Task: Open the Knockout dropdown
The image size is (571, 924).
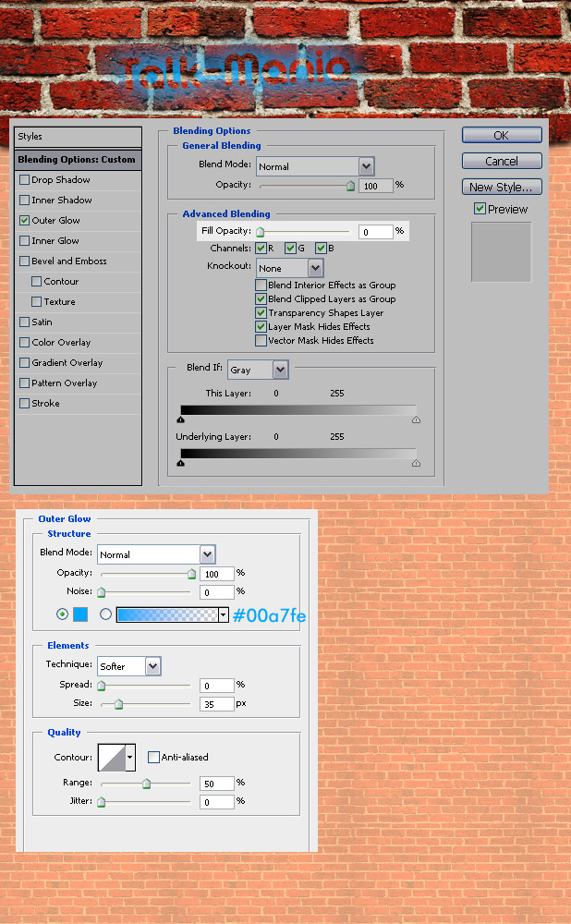Action: click(290, 268)
